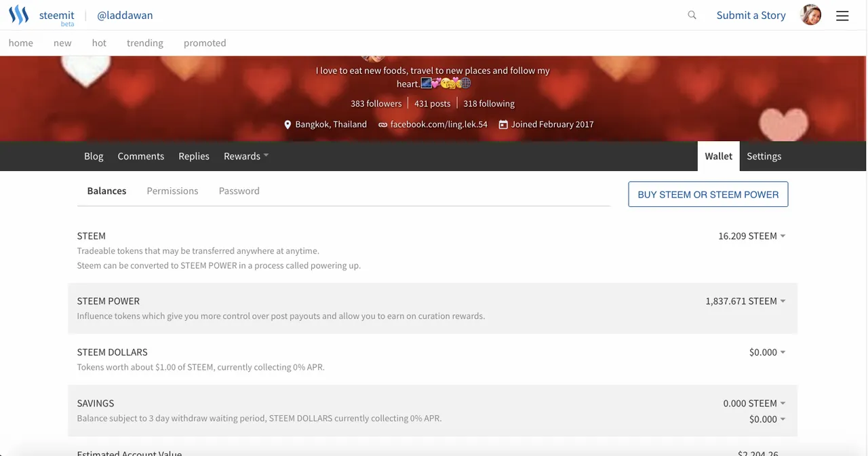View the 318 following list

pyautogui.click(x=489, y=104)
